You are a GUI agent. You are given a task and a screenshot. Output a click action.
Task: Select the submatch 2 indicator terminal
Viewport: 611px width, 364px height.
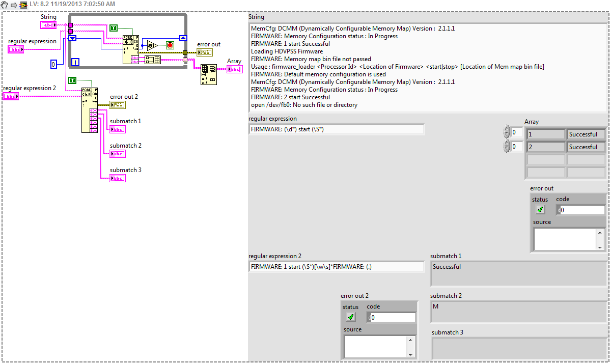pos(118,154)
